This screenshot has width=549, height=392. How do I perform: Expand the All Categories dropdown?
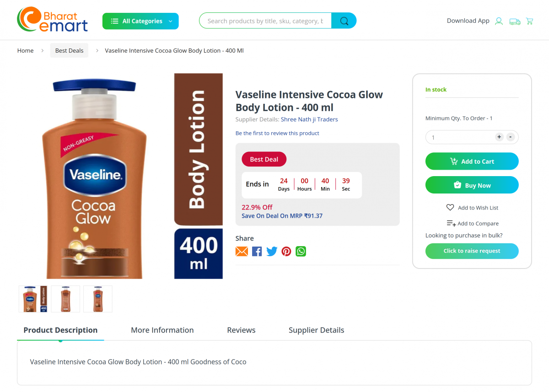pyautogui.click(x=140, y=21)
